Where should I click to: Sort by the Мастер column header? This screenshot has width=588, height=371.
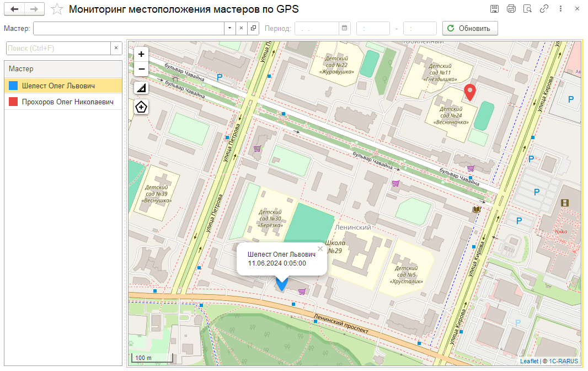pos(63,68)
